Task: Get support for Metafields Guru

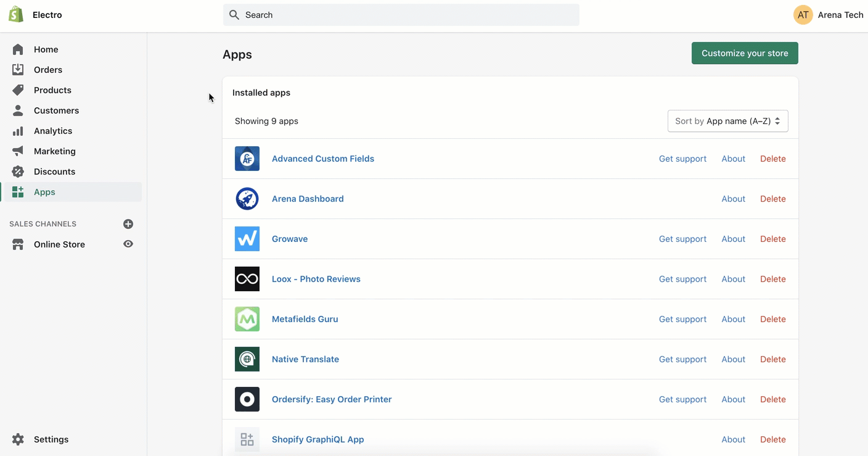Action: pos(682,319)
